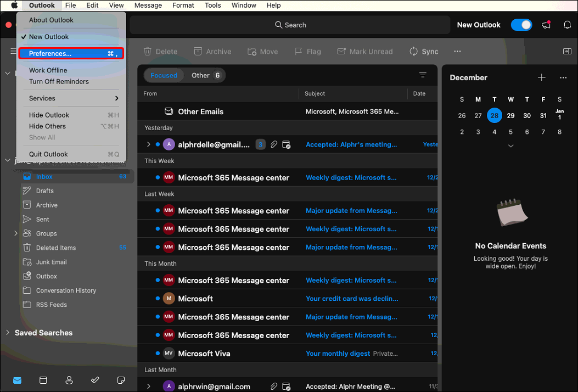Switch to the Focused inbox tab
This screenshot has height=392, width=578.
coord(164,75)
